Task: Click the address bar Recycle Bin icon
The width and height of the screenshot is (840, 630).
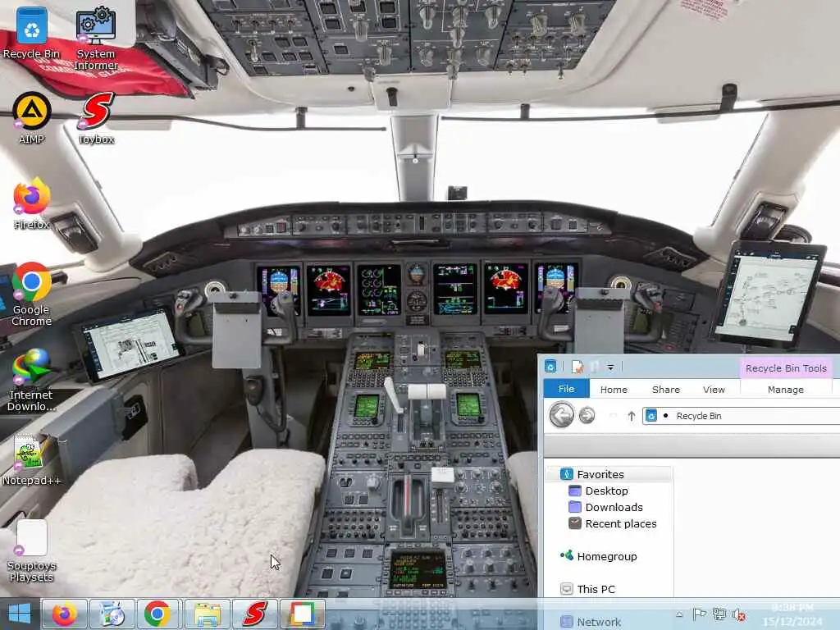Action: point(651,416)
